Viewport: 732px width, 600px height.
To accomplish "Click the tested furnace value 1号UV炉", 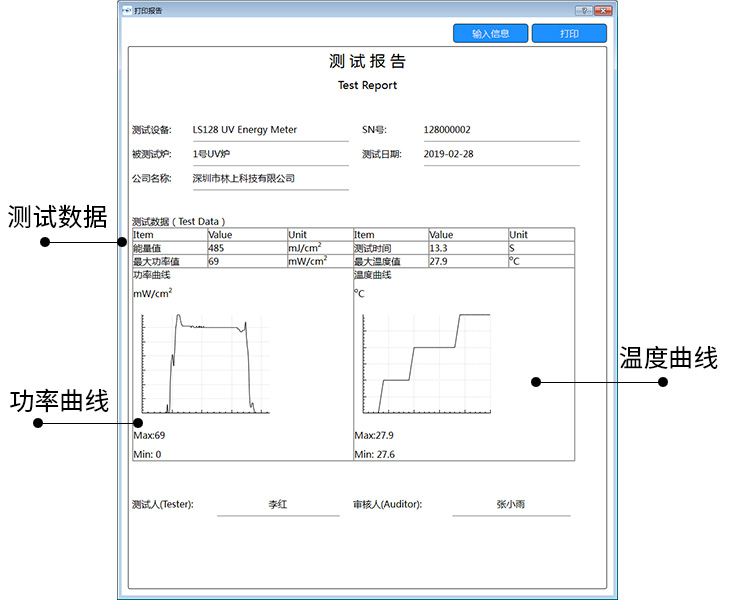I will click(211, 154).
